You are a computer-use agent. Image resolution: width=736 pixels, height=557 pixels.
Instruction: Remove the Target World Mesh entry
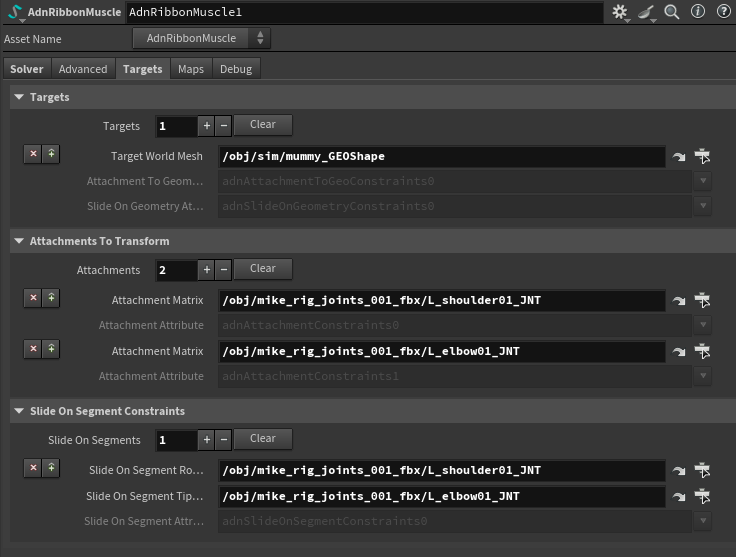(x=33, y=154)
